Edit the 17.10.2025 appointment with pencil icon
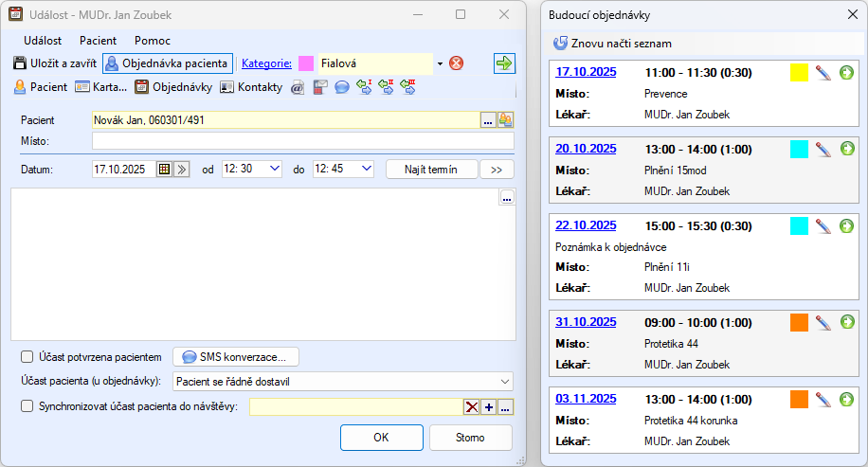The width and height of the screenshot is (868, 467). 823,72
